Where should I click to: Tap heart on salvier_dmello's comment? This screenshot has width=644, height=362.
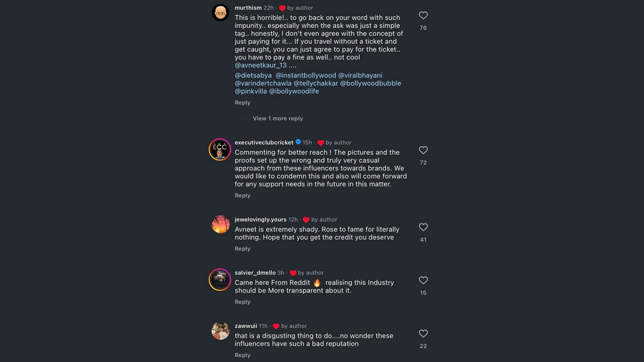pos(423,280)
